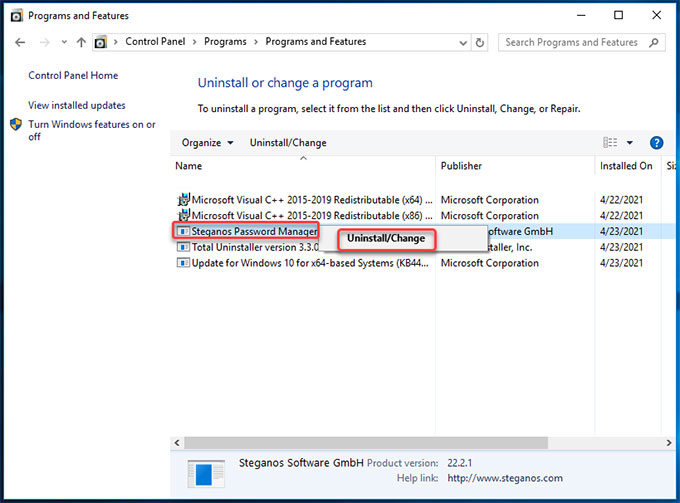
Task: Change view with the view icon
Action: 610,143
